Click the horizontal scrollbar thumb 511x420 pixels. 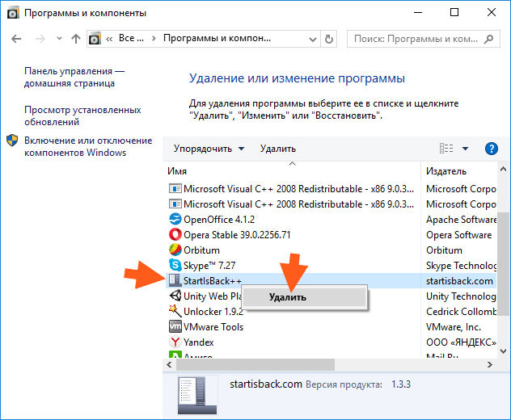[x=255, y=364]
